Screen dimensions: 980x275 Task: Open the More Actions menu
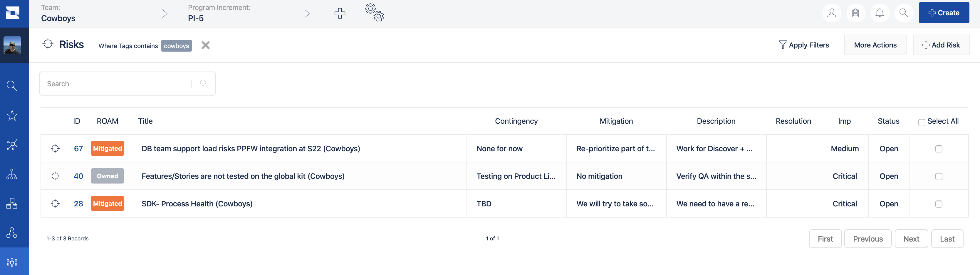875,45
